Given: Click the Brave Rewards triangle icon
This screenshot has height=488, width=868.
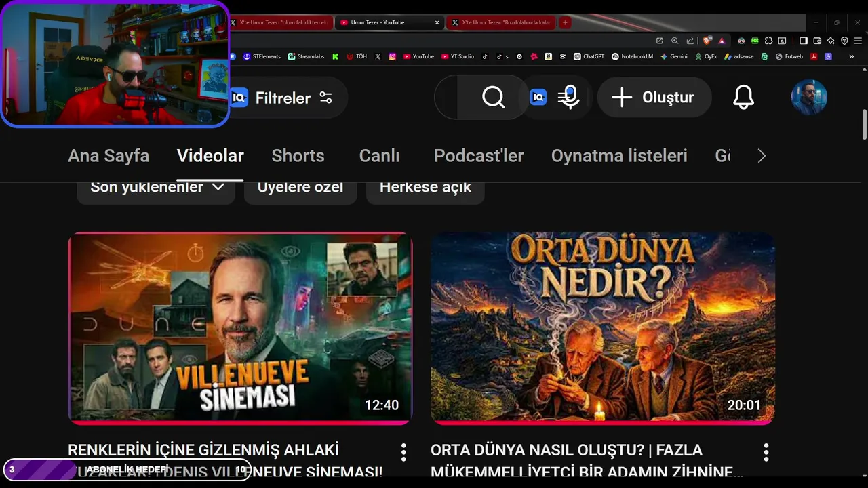Looking at the screenshot, I should [x=722, y=41].
